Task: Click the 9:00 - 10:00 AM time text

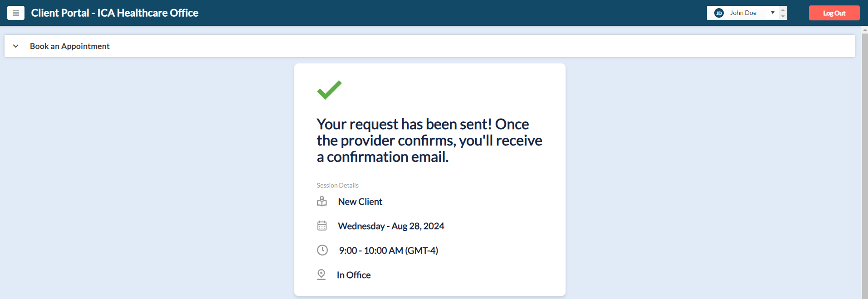Action: [388, 251]
